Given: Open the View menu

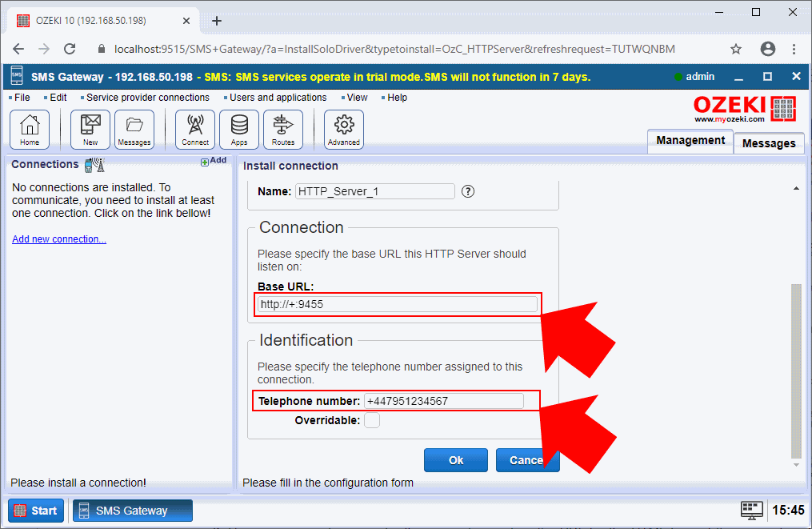Looking at the screenshot, I should (357, 98).
